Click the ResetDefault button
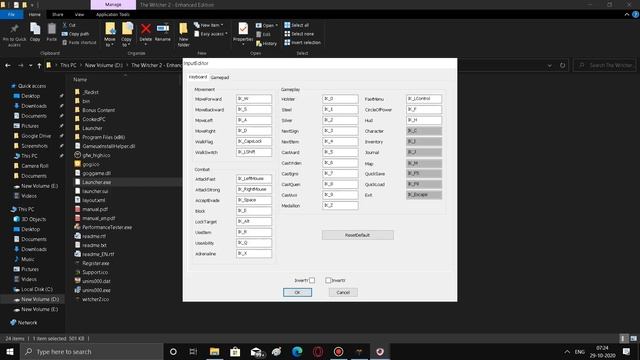Image resolution: width=640 pixels, height=360 pixels. 358,235
